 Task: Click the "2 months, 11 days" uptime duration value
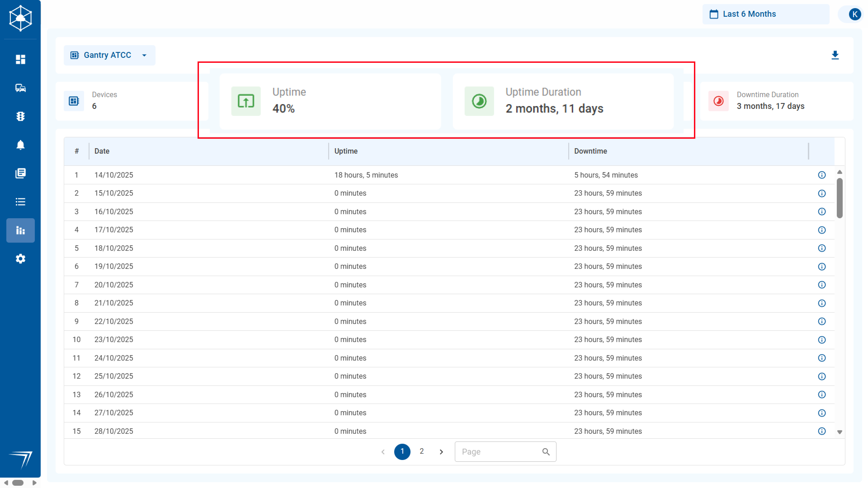pos(554,108)
